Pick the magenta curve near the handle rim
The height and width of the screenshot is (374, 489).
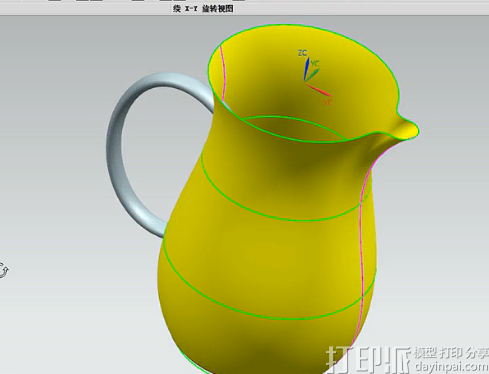pos(222,72)
